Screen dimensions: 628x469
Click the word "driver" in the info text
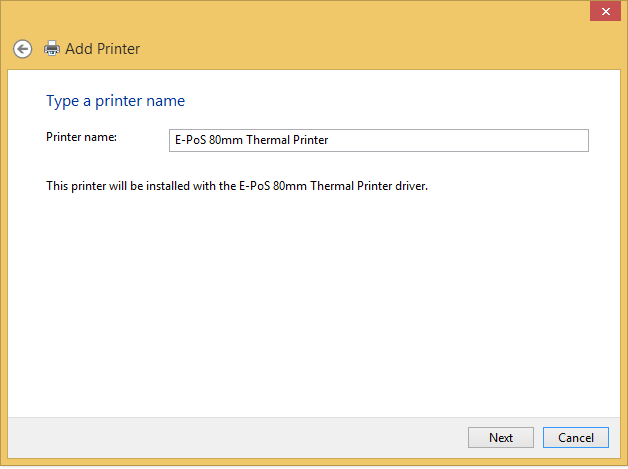point(410,186)
